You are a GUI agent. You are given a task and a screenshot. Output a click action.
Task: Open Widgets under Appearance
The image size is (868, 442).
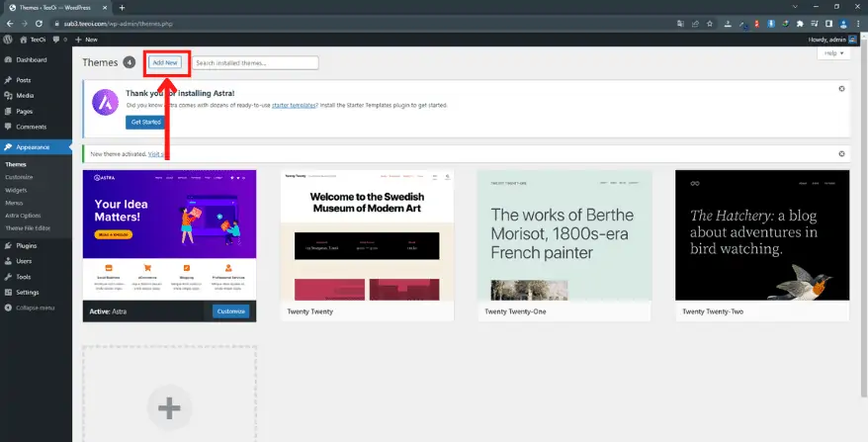point(16,190)
